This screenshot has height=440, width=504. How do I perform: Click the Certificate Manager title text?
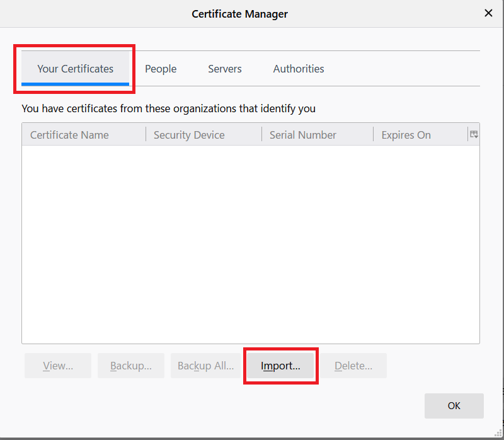(x=239, y=13)
